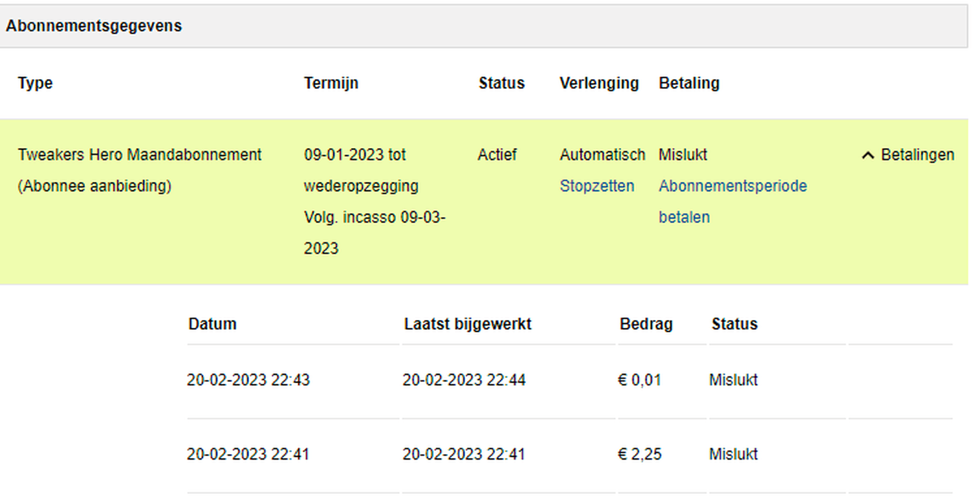Select the payment dated 20-02-2023 22:43
Viewport: 980px width, 500px height.
pyautogui.click(x=248, y=381)
